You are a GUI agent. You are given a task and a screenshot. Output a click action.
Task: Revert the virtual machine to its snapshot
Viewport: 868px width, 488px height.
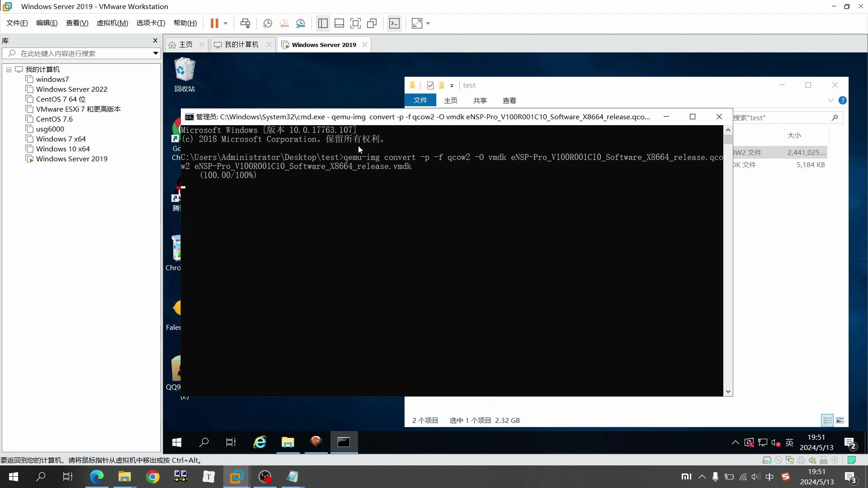[284, 23]
